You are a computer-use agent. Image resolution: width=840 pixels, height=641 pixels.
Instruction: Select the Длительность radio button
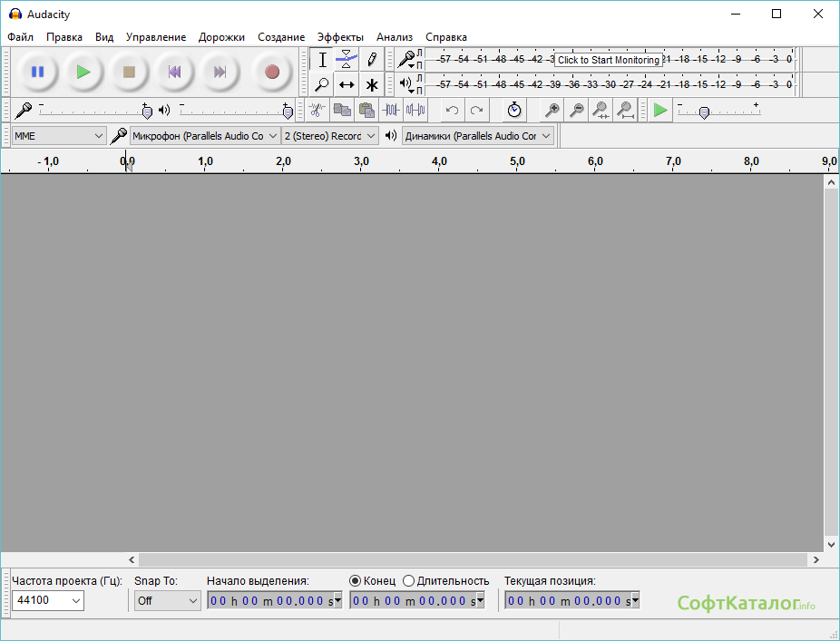(x=408, y=581)
